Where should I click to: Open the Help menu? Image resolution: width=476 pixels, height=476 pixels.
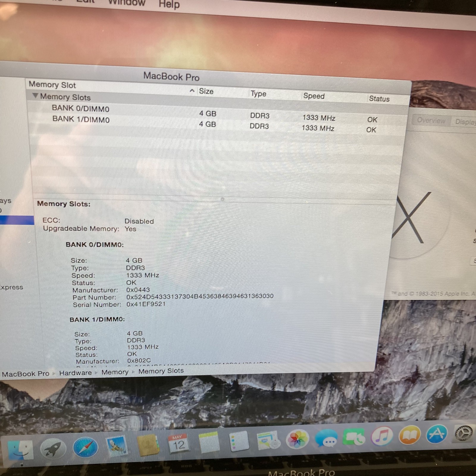(x=169, y=4)
